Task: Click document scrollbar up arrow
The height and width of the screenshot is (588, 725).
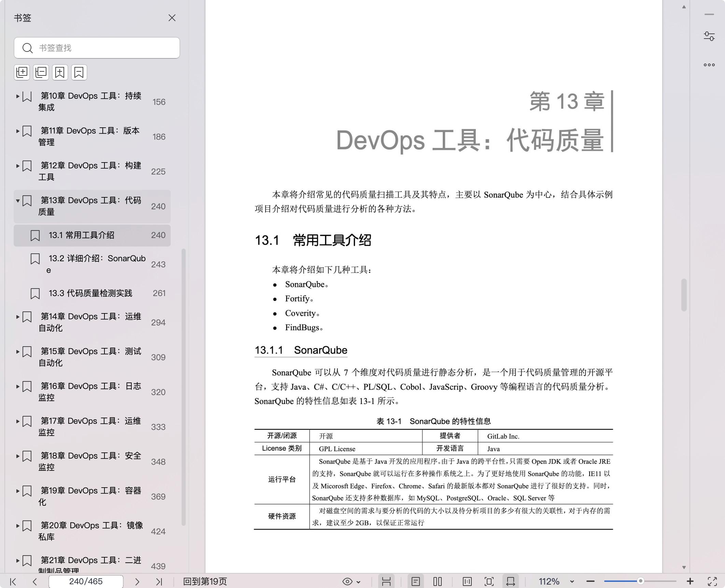Action: tap(684, 7)
